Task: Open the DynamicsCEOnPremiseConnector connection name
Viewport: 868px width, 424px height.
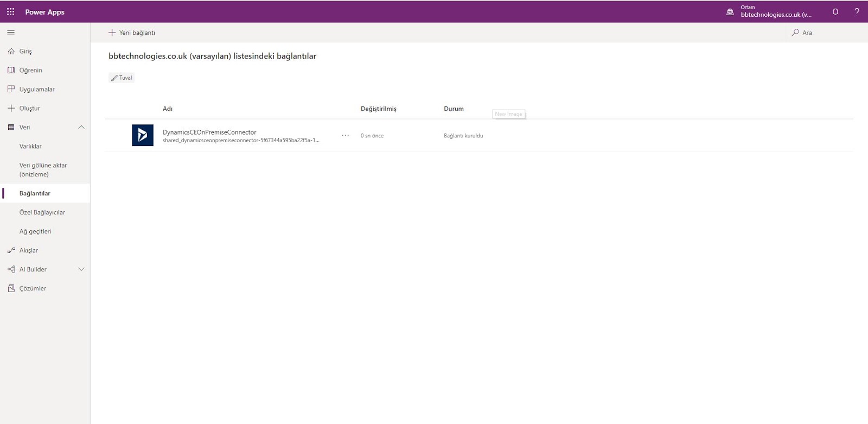Action: tap(209, 132)
